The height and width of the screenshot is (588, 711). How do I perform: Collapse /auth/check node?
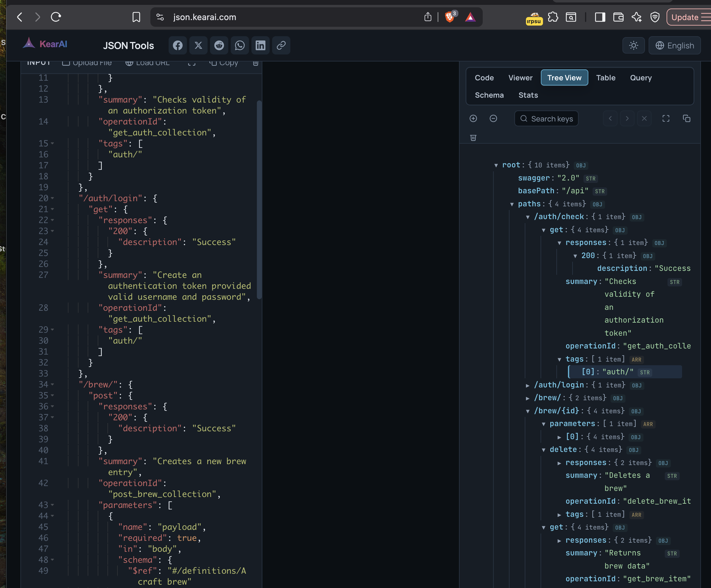pos(527,217)
